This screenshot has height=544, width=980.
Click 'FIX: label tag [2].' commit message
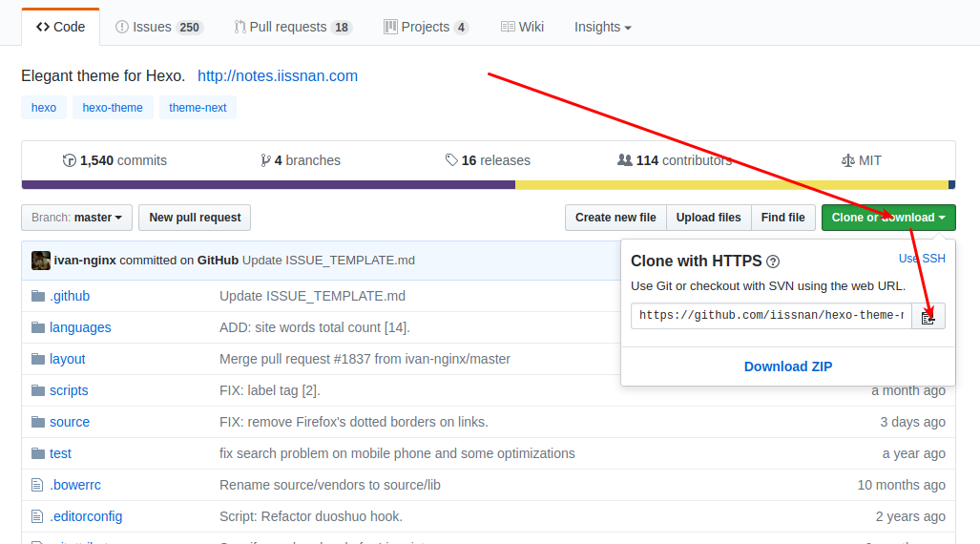(x=269, y=390)
